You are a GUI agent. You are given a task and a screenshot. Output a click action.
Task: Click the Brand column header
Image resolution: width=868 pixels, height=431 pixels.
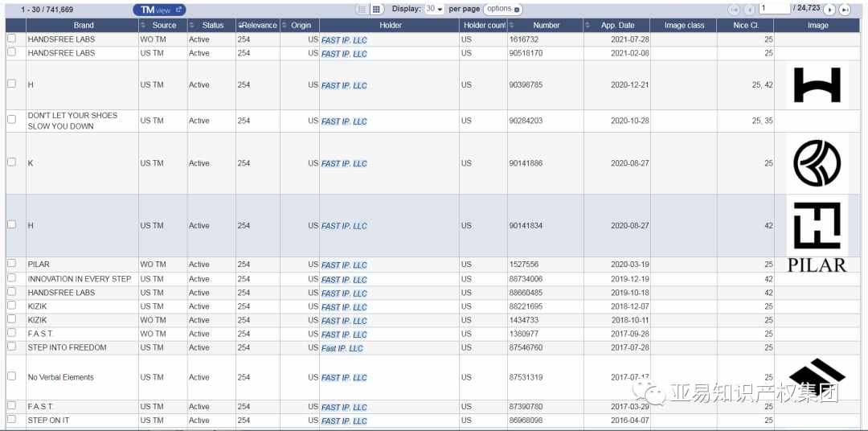point(83,26)
